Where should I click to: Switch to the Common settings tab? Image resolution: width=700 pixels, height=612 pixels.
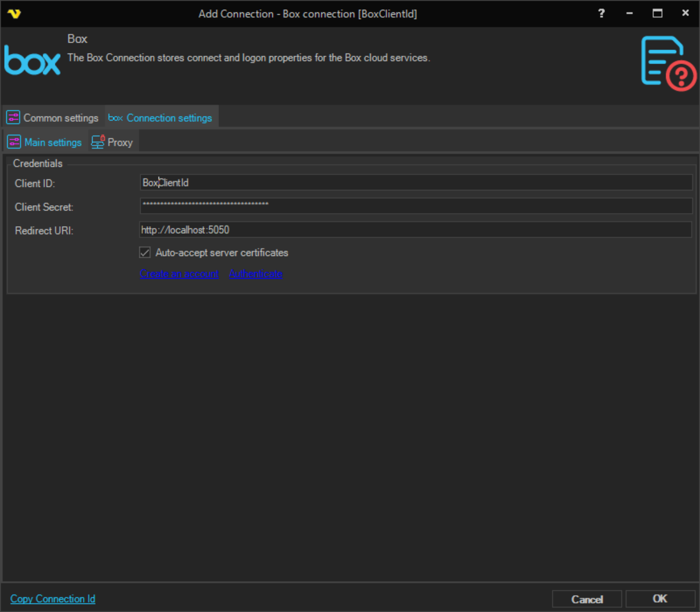pyautogui.click(x=53, y=118)
